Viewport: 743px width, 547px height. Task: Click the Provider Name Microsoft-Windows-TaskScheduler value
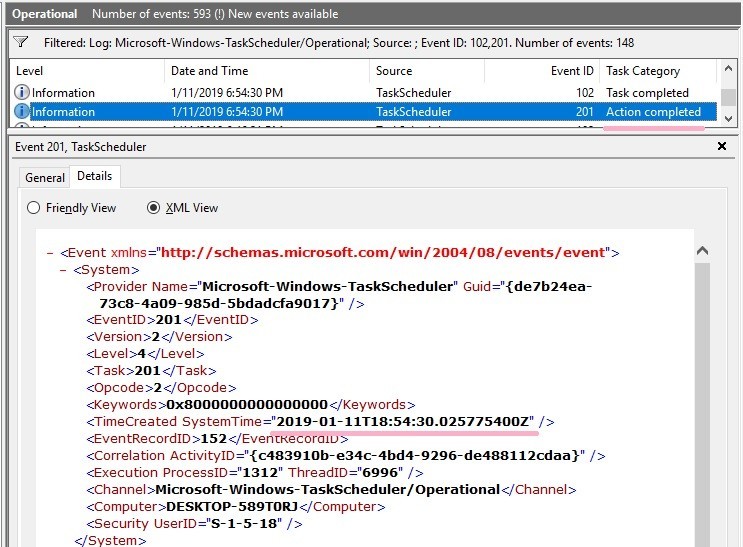[x=327, y=286]
